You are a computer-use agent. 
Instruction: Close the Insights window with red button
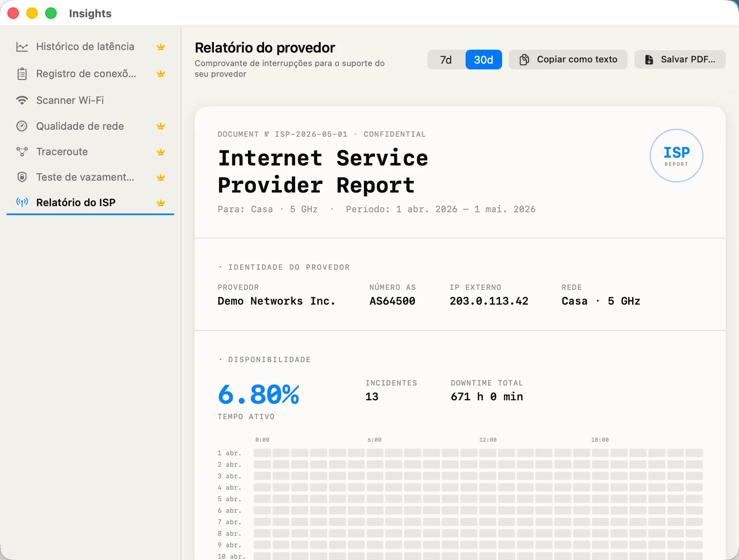tap(13, 13)
